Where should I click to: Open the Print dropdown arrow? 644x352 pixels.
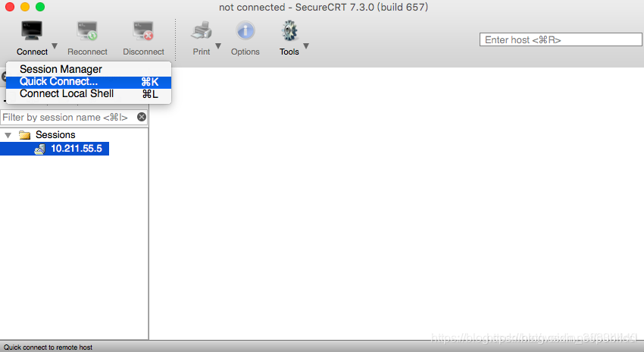click(x=218, y=46)
